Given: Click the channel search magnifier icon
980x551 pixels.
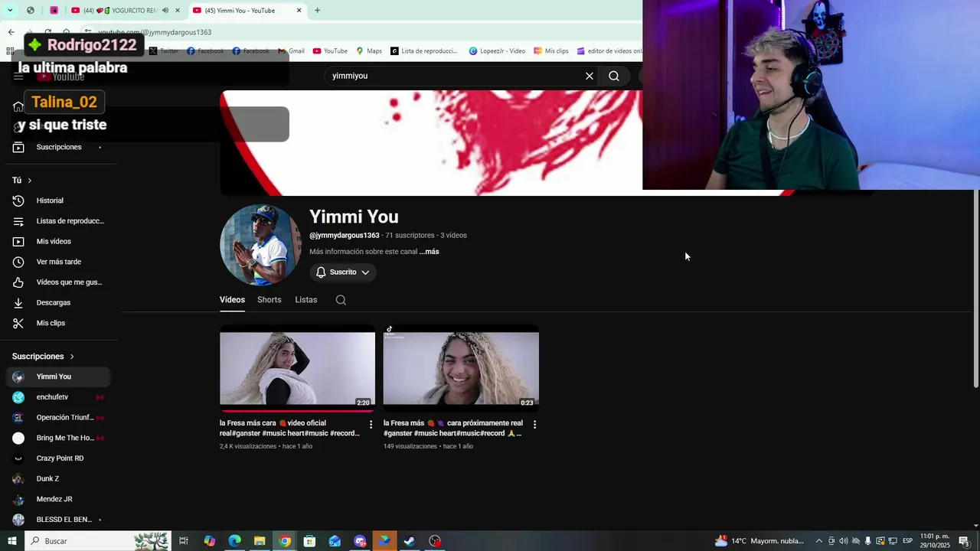Looking at the screenshot, I should 341,300.
